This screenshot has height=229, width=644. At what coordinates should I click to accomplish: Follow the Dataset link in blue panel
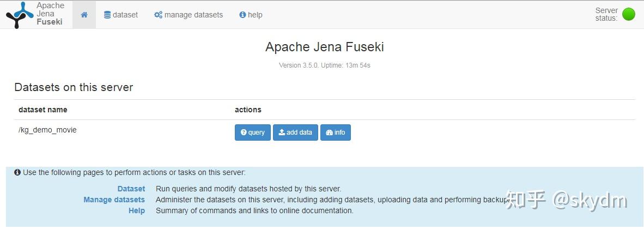coord(131,189)
